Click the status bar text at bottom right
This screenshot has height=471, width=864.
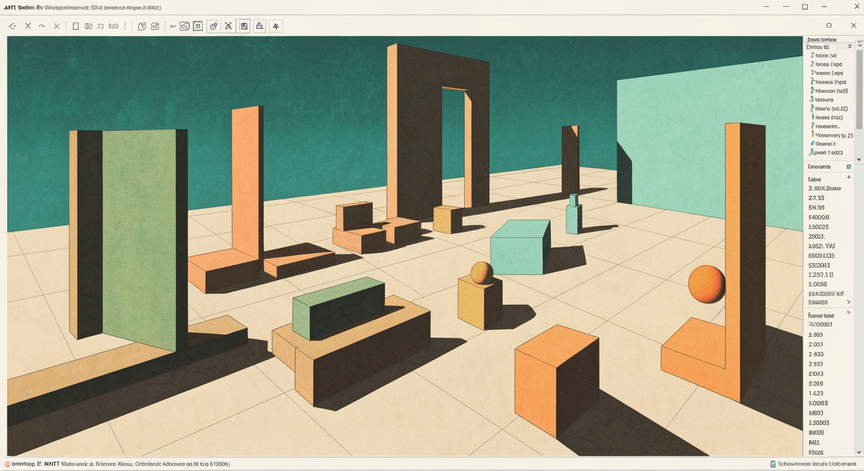817,464
